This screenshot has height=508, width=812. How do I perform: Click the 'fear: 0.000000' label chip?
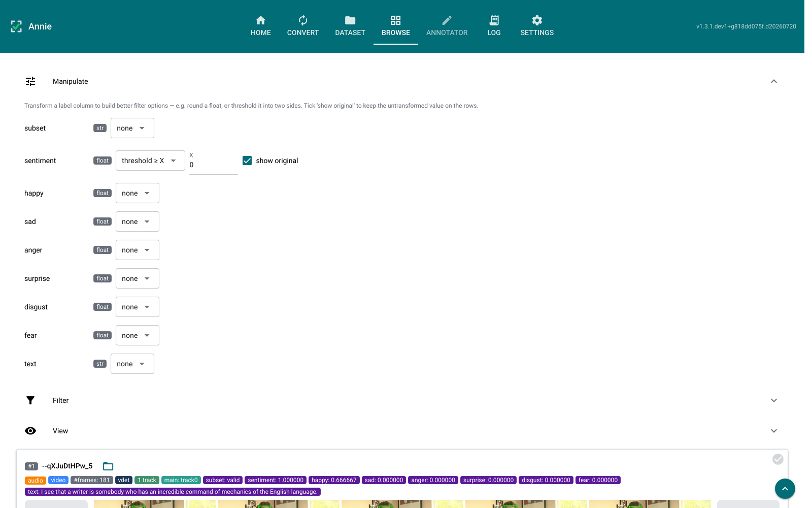pos(598,480)
